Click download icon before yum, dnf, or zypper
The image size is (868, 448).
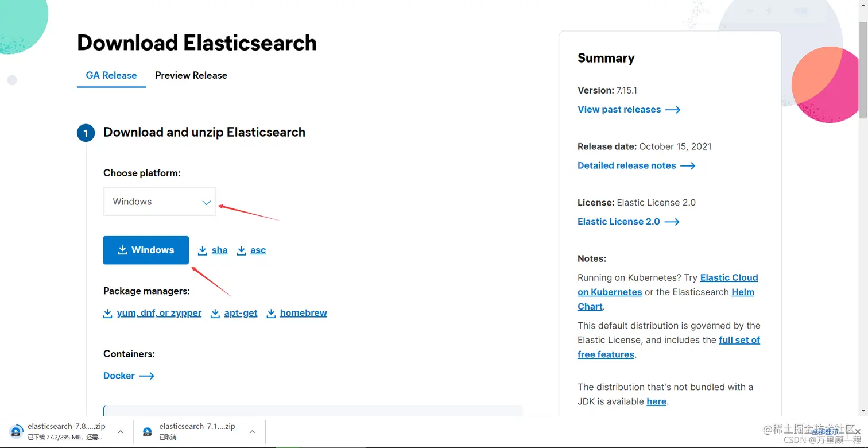[107, 314]
